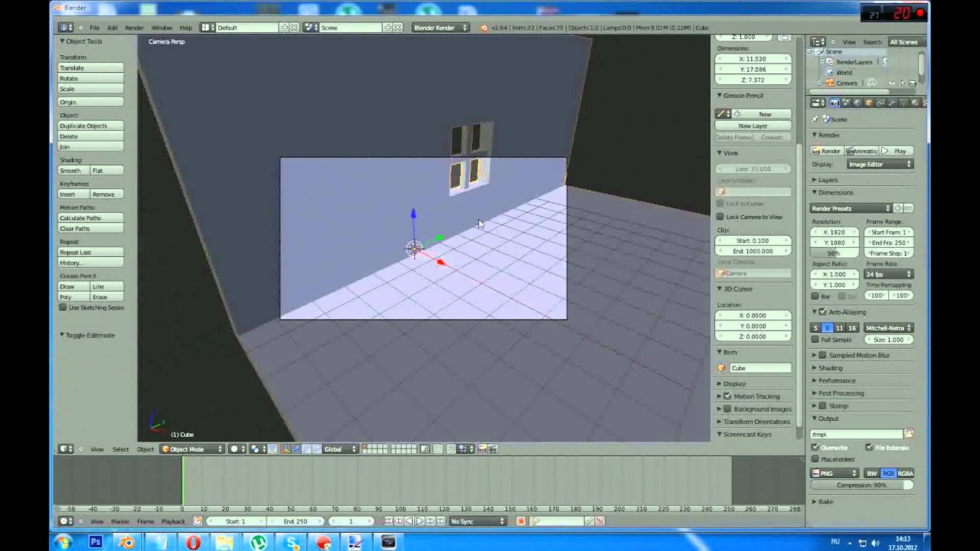Open the 24 fps frame rate dropdown

(888, 274)
